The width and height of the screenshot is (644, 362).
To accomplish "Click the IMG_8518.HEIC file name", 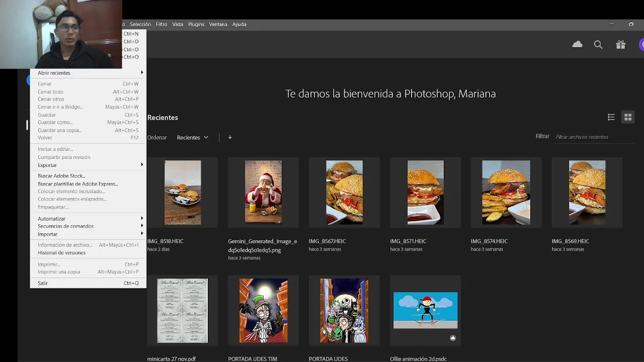I will tap(166, 241).
